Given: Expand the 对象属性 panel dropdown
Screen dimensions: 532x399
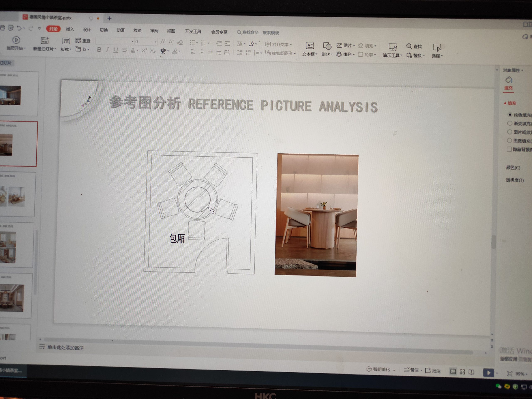Looking at the screenshot, I should [522, 70].
